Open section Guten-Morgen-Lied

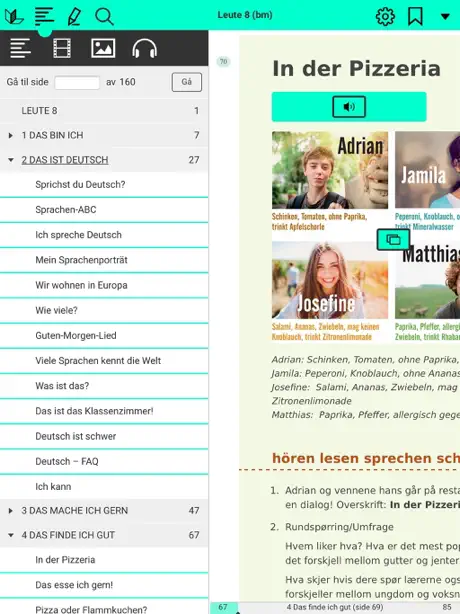pyautogui.click(x=104, y=336)
